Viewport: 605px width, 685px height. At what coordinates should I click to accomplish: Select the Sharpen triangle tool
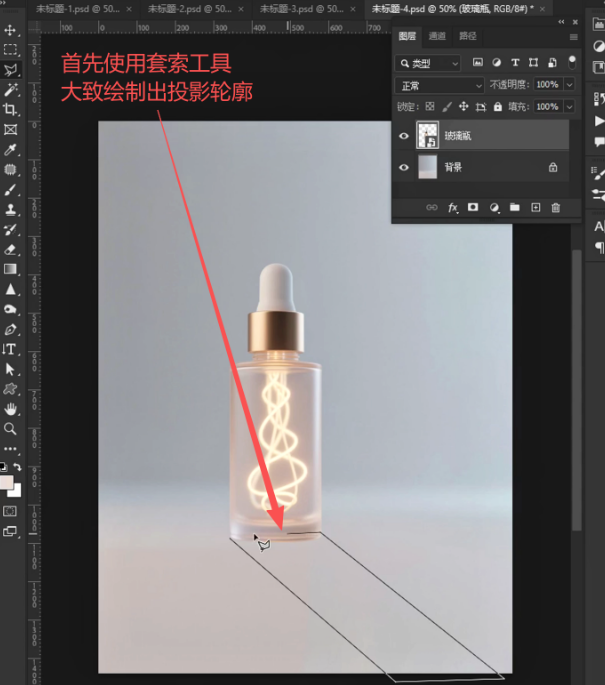coord(10,289)
